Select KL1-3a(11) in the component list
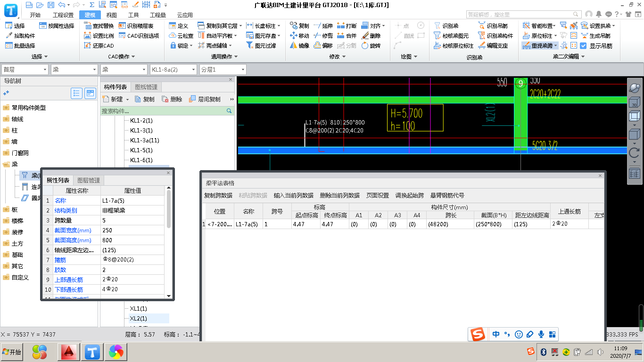 (145, 140)
